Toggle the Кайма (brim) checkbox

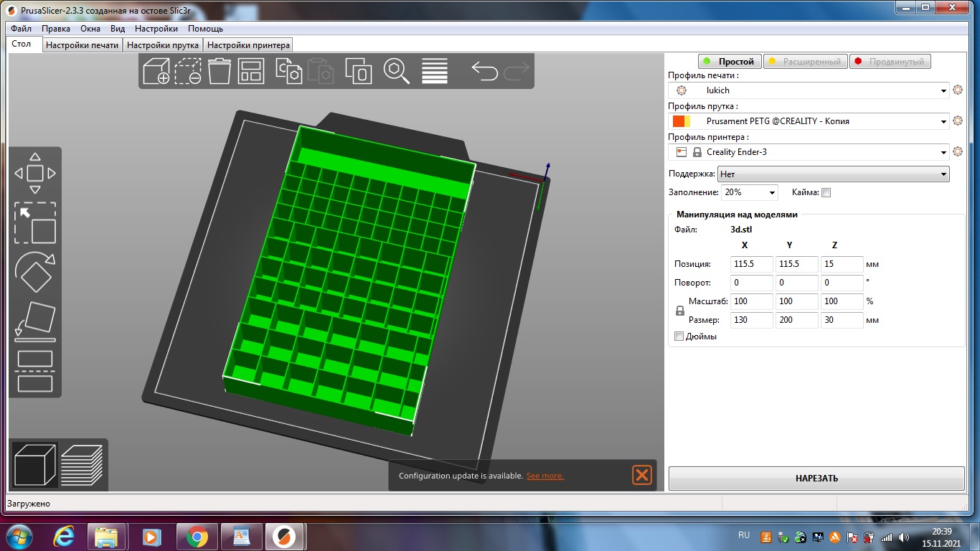[x=826, y=192]
